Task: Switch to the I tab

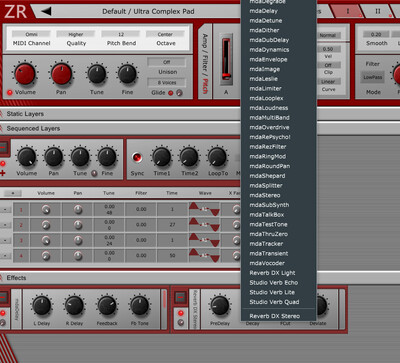Action: (x=348, y=11)
